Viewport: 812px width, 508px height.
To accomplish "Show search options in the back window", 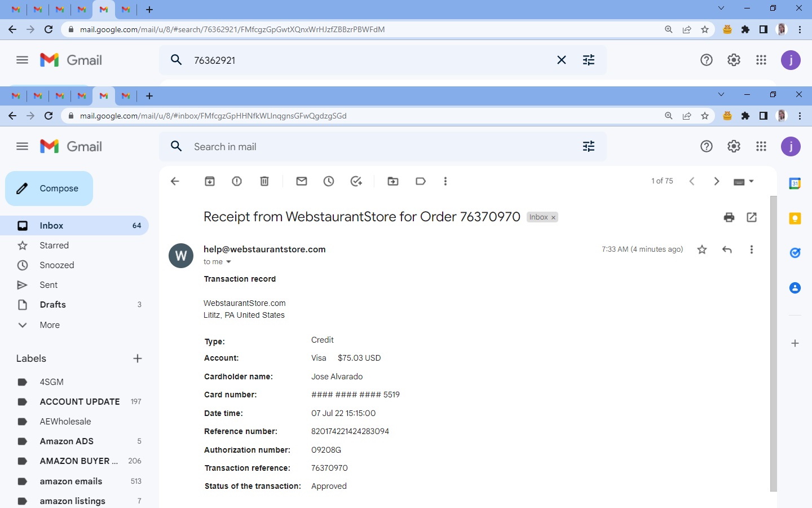I will coord(589,60).
